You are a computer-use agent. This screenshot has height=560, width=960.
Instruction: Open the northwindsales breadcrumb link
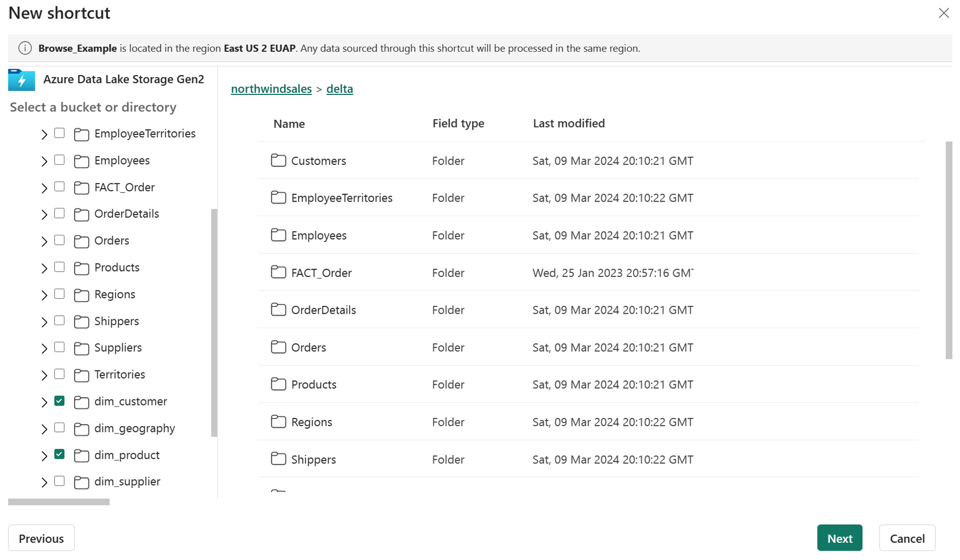pyautogui.click(x=271, y=89)
